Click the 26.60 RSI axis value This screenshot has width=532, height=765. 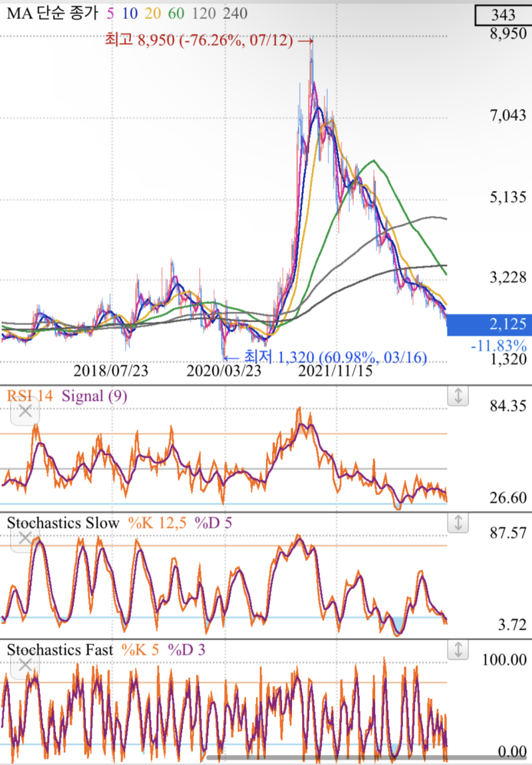pyautogui.click(x=508, y=498)
